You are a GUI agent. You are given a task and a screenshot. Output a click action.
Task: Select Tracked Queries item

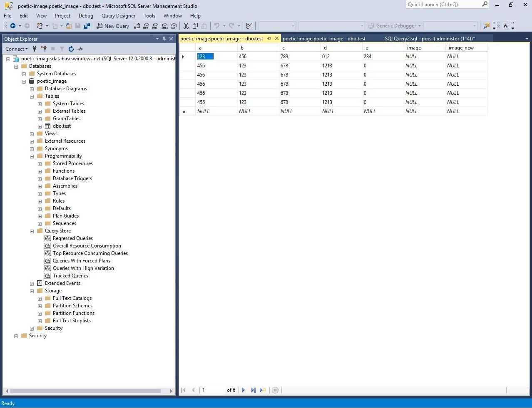click(70, 276)
